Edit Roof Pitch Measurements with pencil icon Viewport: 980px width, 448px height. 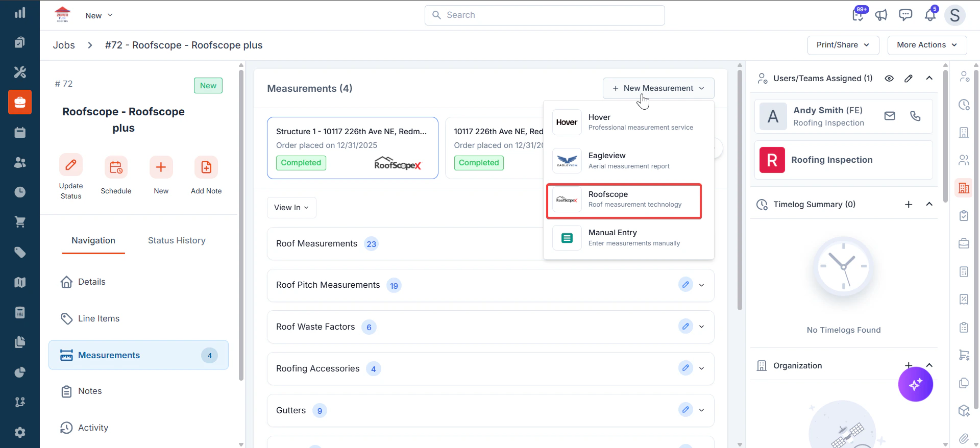pyautogui.click(x=685, y=285)
